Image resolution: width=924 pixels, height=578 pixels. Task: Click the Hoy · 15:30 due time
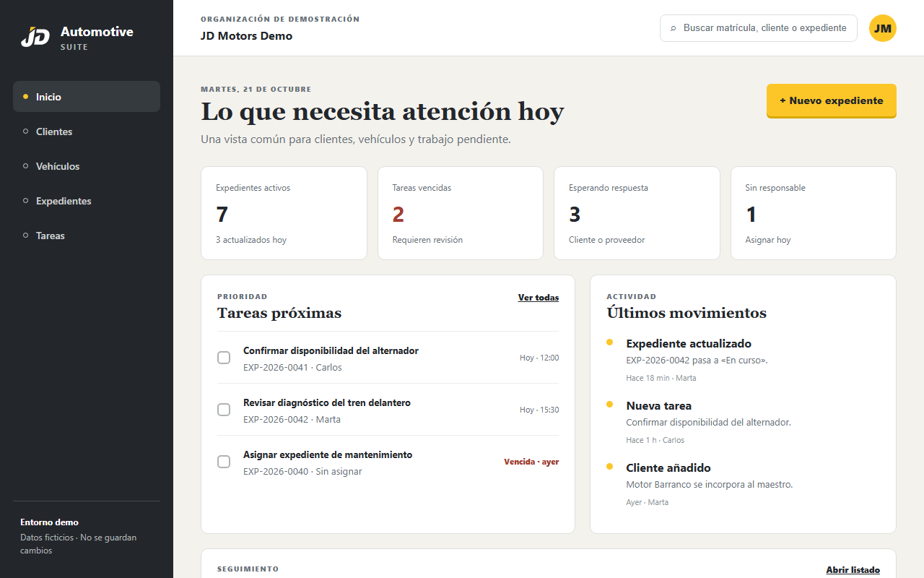point(539,410)
